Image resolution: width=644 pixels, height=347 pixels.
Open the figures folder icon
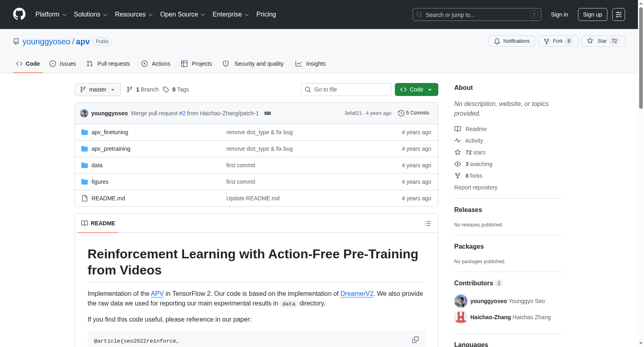coord(85,182)
